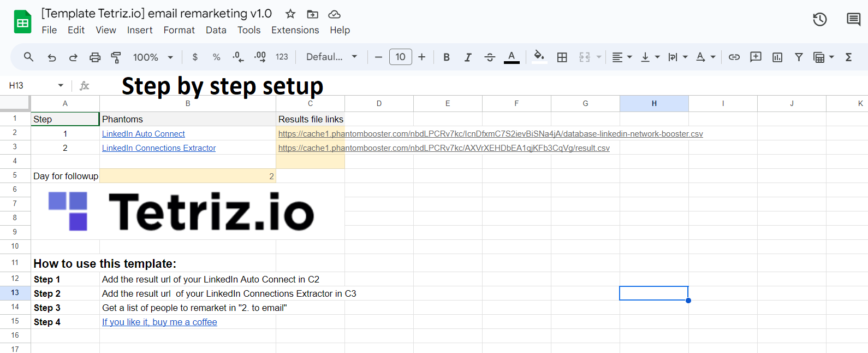Activate paint format tool
The height and width of the screenshot is (353, 868).
tap(116, 57)
